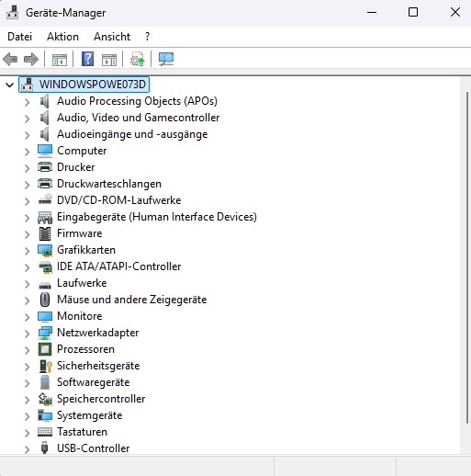Click the Back arrow toolbar icon
Screen dimensions: 471x476
(x=10, y=59)
